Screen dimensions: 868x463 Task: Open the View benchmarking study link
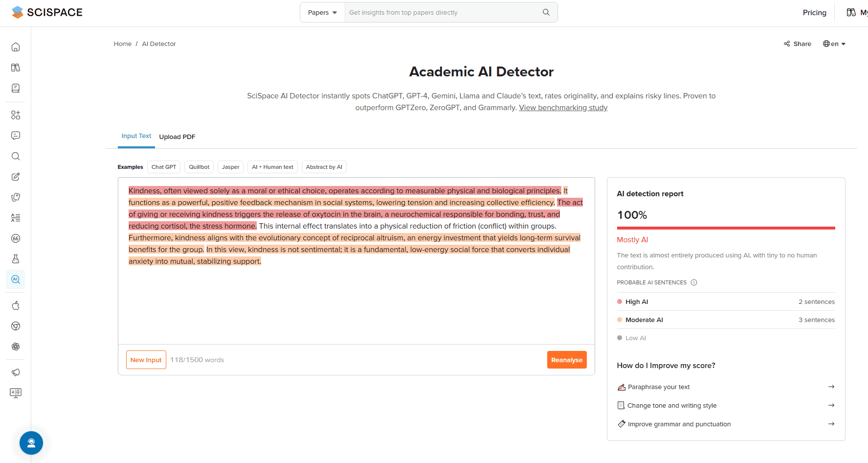(x=563, y=108)
